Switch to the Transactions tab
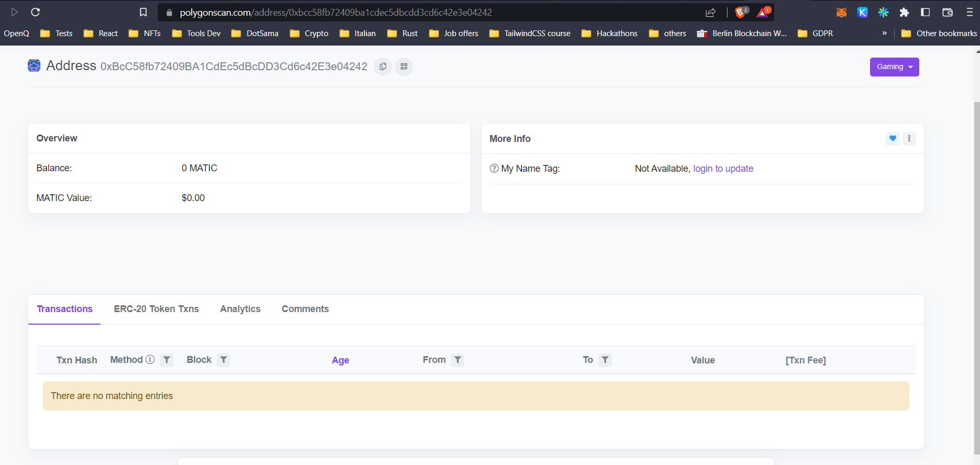 (x=64, y=309)
